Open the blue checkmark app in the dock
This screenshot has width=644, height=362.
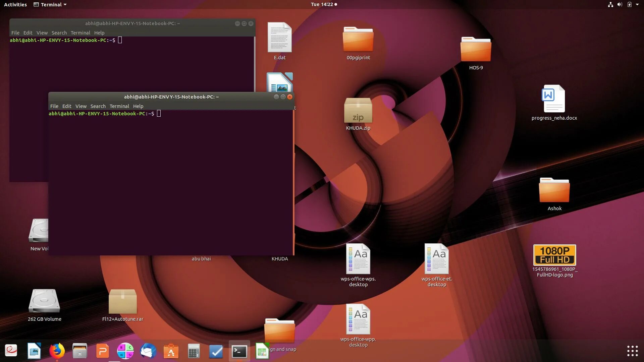click(216, 351)
